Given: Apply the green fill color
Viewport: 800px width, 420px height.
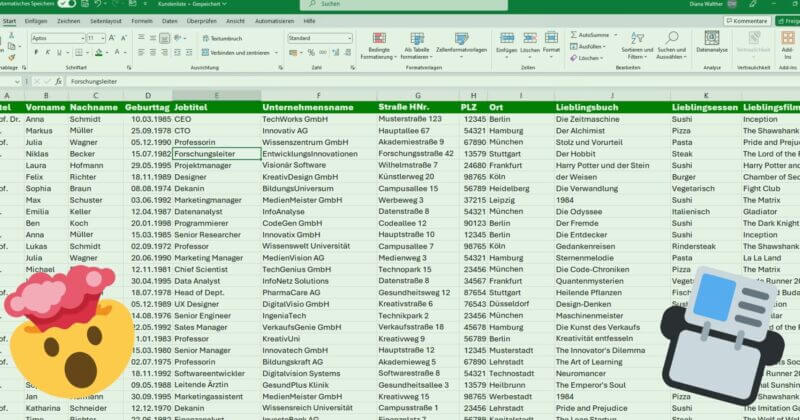Looking at the screenshot, I should coord(98,53).
